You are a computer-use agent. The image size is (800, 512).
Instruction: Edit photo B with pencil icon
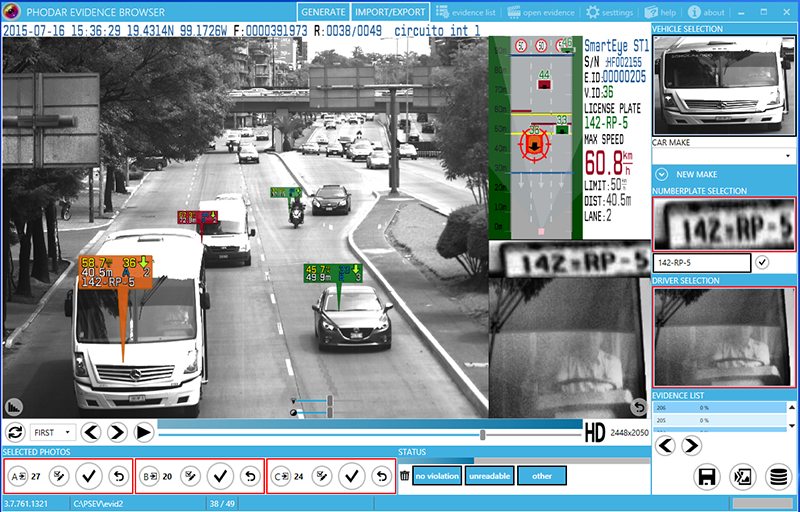coord(190,477)
